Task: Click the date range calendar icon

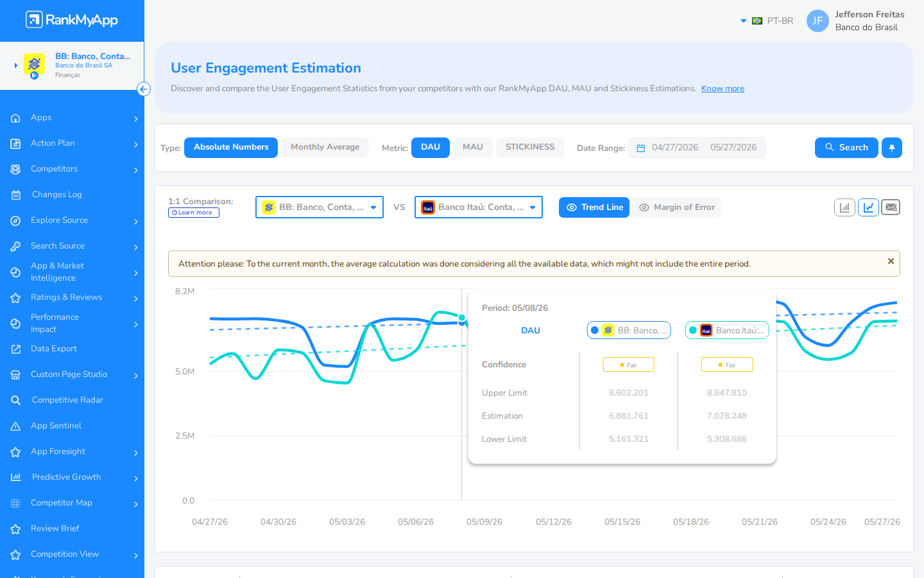Action: [x=640, y=148]
